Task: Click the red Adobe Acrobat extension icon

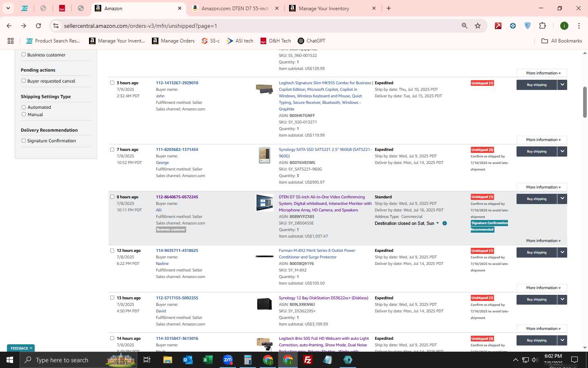Action: 498,26
